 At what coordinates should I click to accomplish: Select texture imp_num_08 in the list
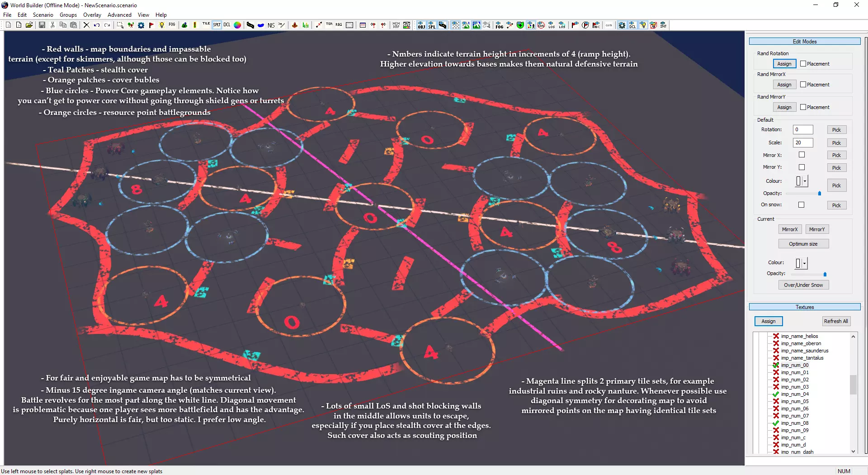(x=795, y=423)
